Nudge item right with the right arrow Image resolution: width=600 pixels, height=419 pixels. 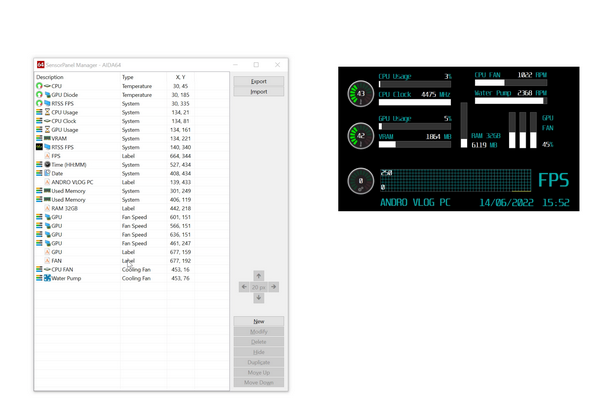click(274, 287)
